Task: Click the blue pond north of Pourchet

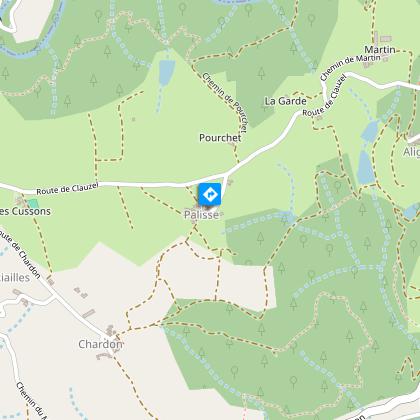Action: (x=166, y=72)
